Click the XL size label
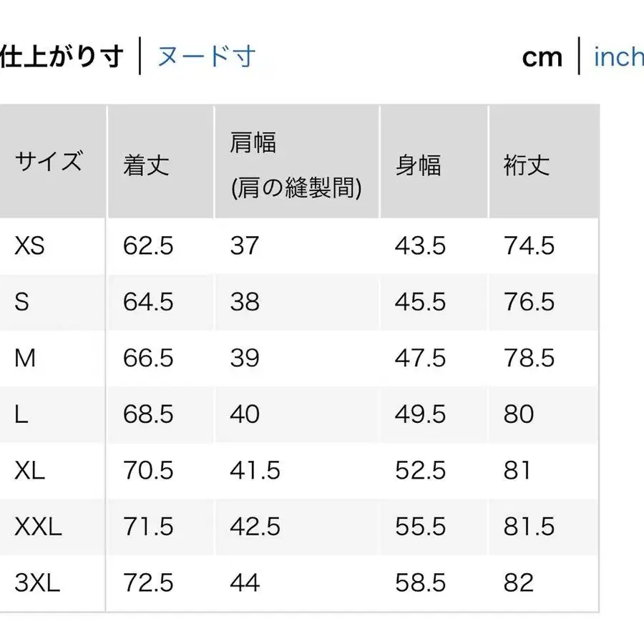644x644 pixels. coord(30,471)
